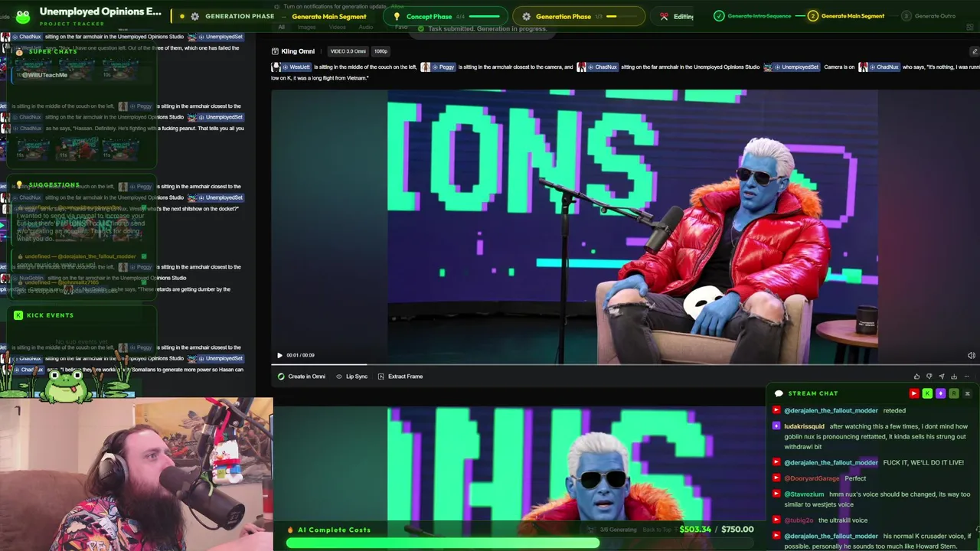Click the Generate Main Segment label in header
The height and width of the screenshot is (551, 980).
(328, 16)
